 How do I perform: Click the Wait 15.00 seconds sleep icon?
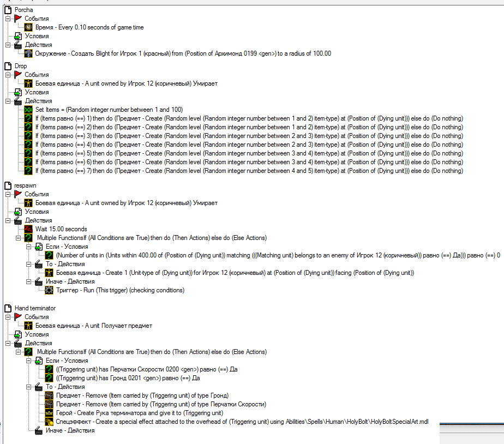28,229
